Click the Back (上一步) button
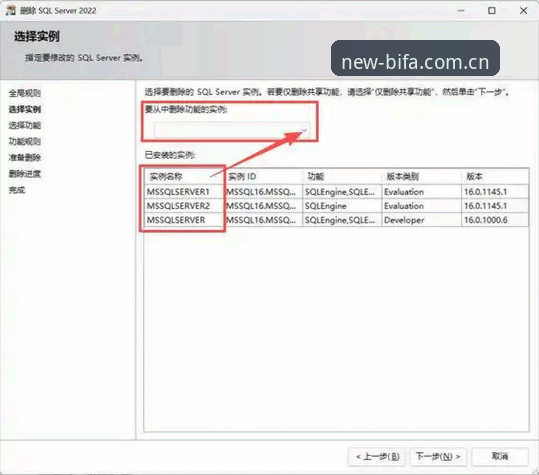This screenshot has height=475, width=539. click(377, 456)
